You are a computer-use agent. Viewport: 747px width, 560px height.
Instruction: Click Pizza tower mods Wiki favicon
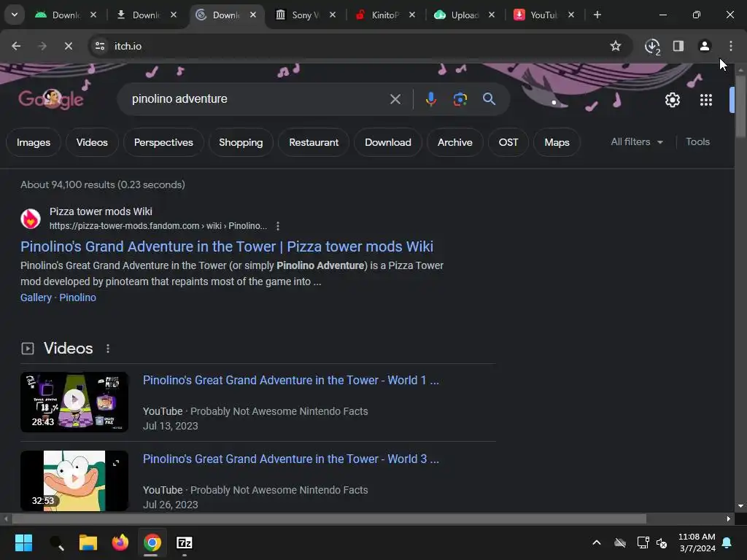(31, 219)
